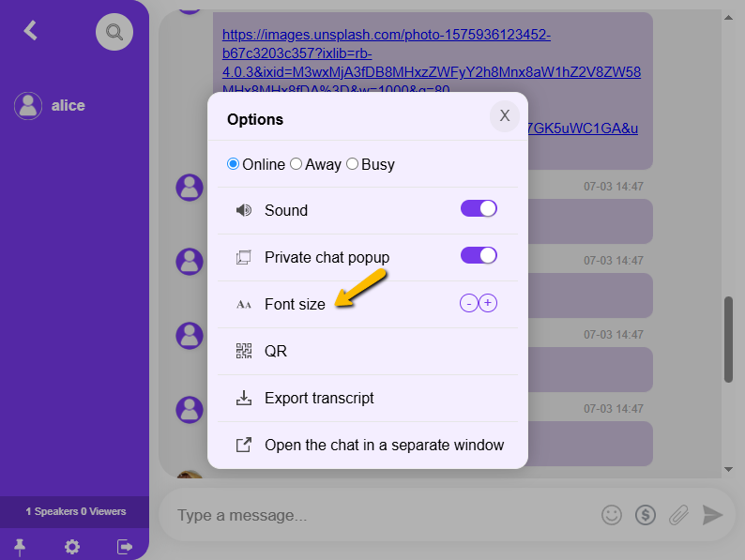Viewport: 745px width, 560px height.
Task: Choose the Online status option
Action: click(x=234, y=164)
